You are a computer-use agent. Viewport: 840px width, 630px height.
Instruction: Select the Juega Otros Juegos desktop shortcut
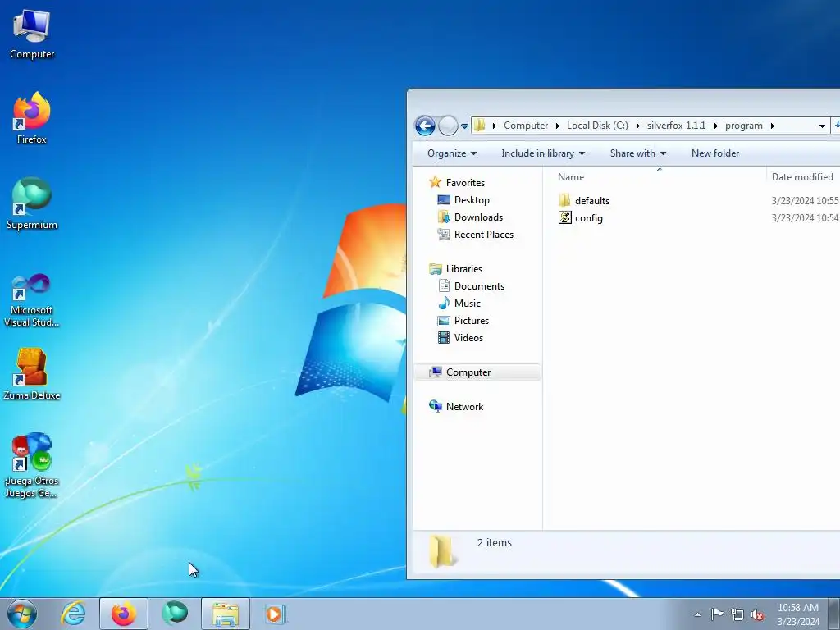[32, 465]
